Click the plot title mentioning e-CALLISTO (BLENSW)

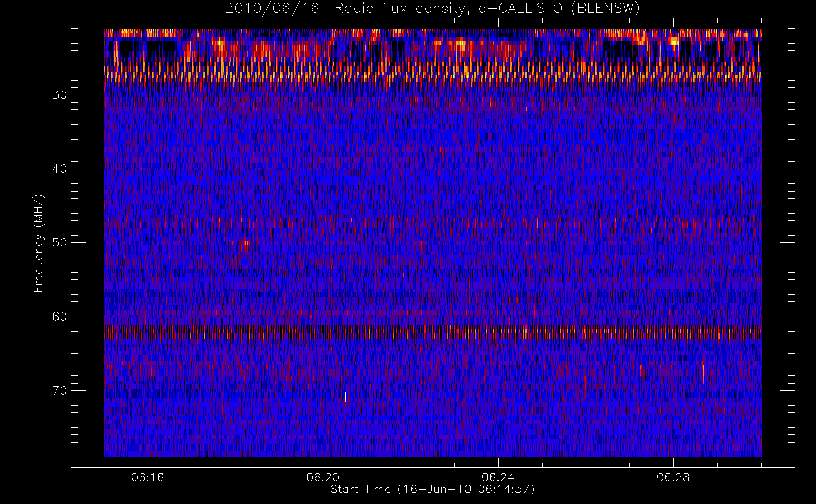pyautogui.click(x=433, y=9)
